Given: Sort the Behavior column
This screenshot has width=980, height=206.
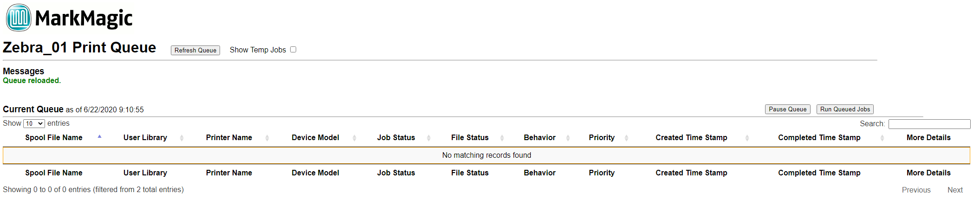Looking at the screenshot, I should (x=539, y=138).
